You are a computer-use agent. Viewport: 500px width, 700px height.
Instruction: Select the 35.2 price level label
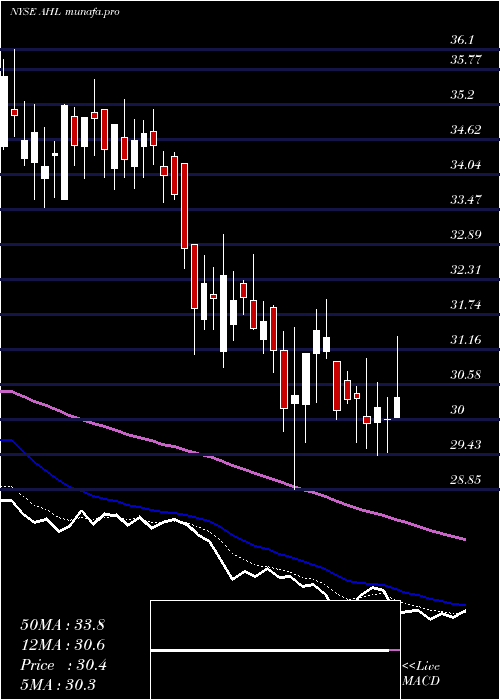pyautogui.click(x=462, y=95)
